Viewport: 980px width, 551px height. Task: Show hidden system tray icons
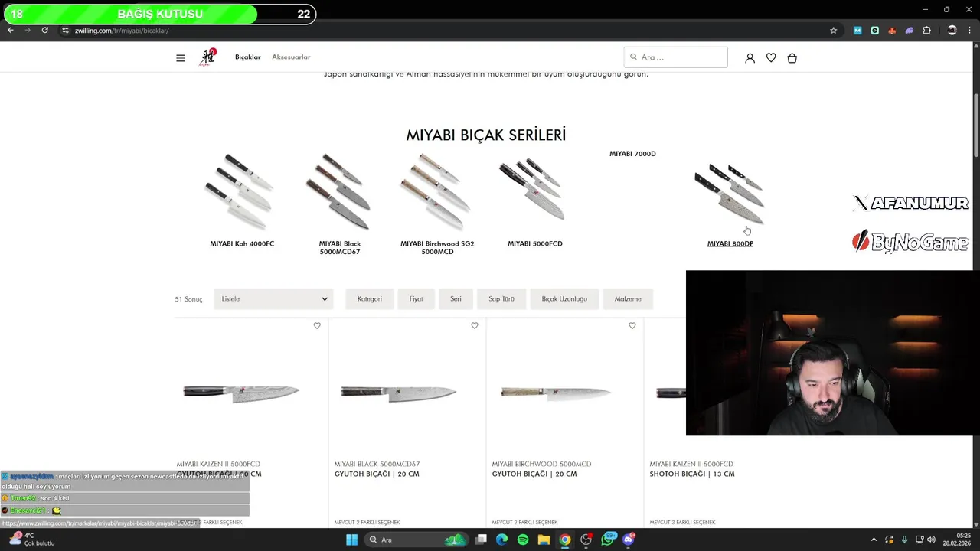(874, 540)
